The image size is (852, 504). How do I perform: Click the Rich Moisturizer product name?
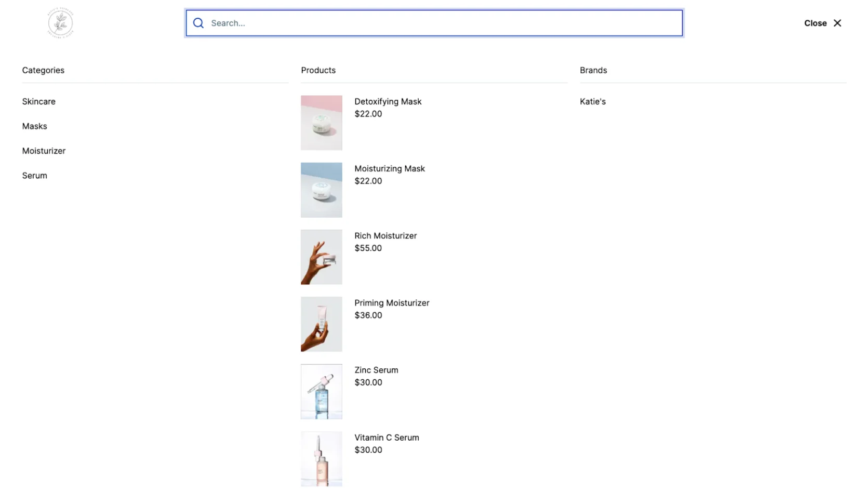(385, 235)
